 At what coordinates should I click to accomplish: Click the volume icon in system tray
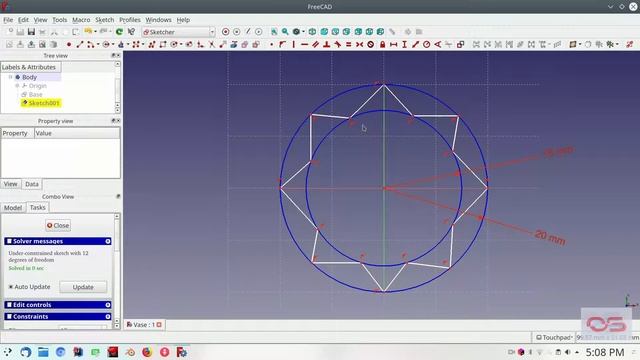[567, 352]
